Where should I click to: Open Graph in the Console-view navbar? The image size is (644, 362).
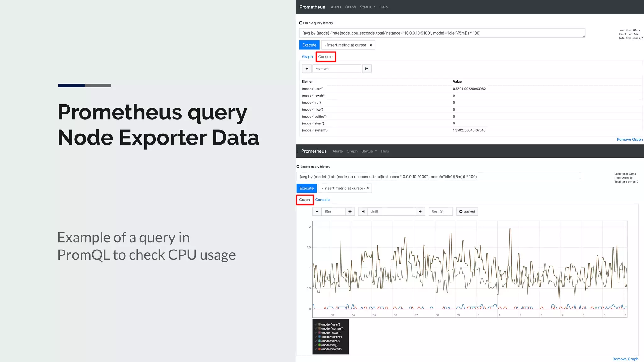[350, 7]
